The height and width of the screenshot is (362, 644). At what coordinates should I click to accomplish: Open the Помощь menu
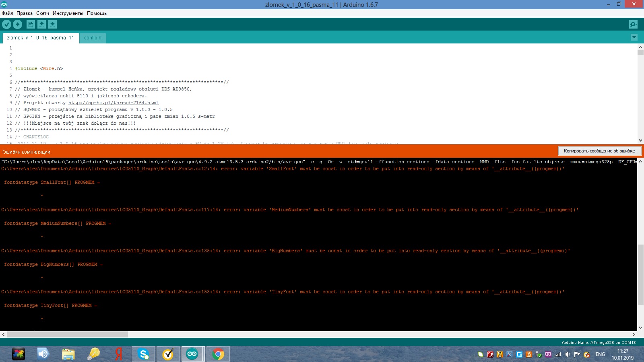(97, 13)
